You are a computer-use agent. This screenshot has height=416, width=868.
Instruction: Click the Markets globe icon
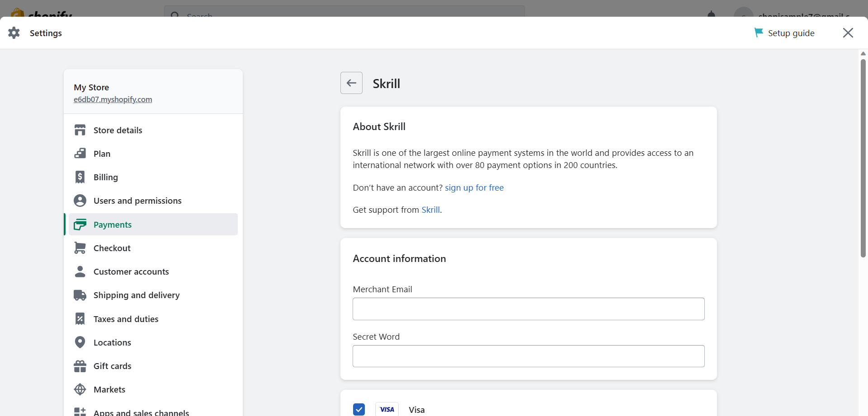point(80,389)
